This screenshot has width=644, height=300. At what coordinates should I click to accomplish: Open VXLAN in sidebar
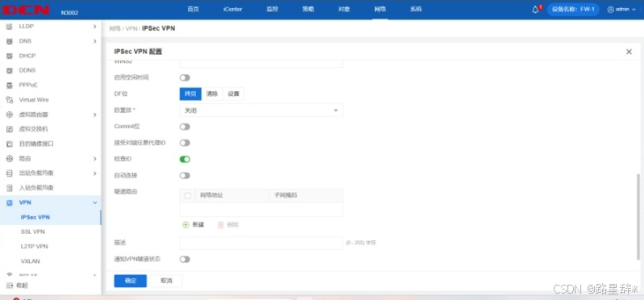point(31,261)
